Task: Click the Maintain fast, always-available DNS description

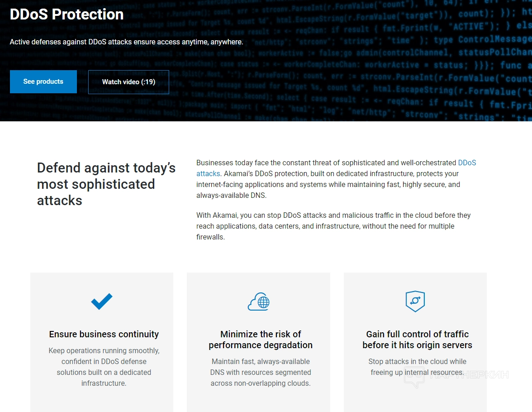Action: [x=261, y=372]
